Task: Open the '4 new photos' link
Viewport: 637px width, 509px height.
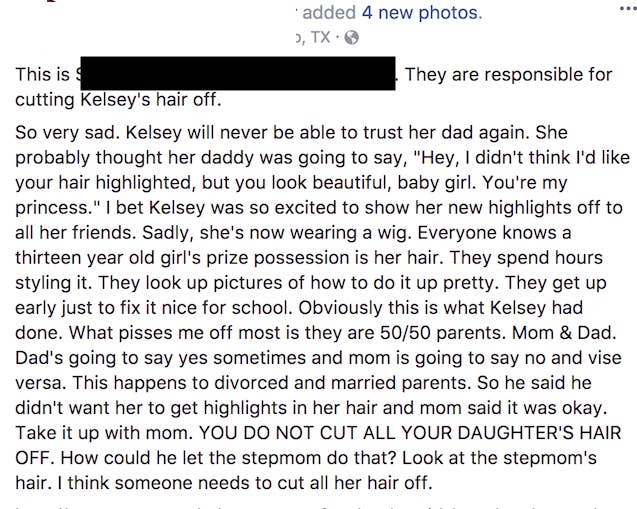Action: 421,13
